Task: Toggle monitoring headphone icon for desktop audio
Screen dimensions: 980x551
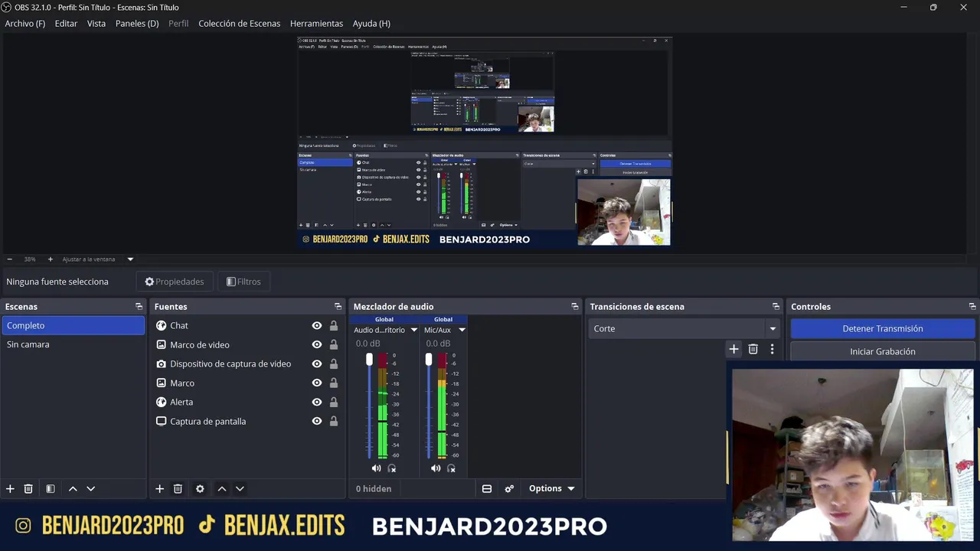Action: tap(392, 468)
